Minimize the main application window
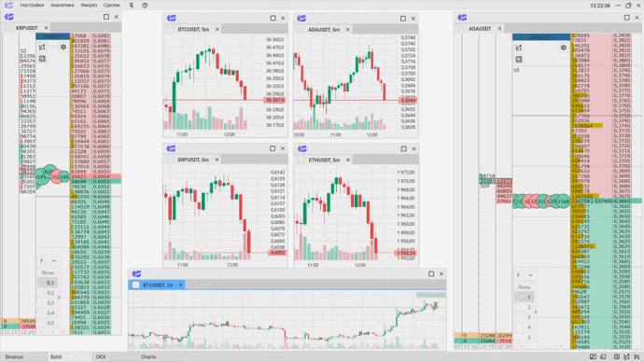Image resolution: width=644 pixels, height=362 pixels. pos(620,6)
